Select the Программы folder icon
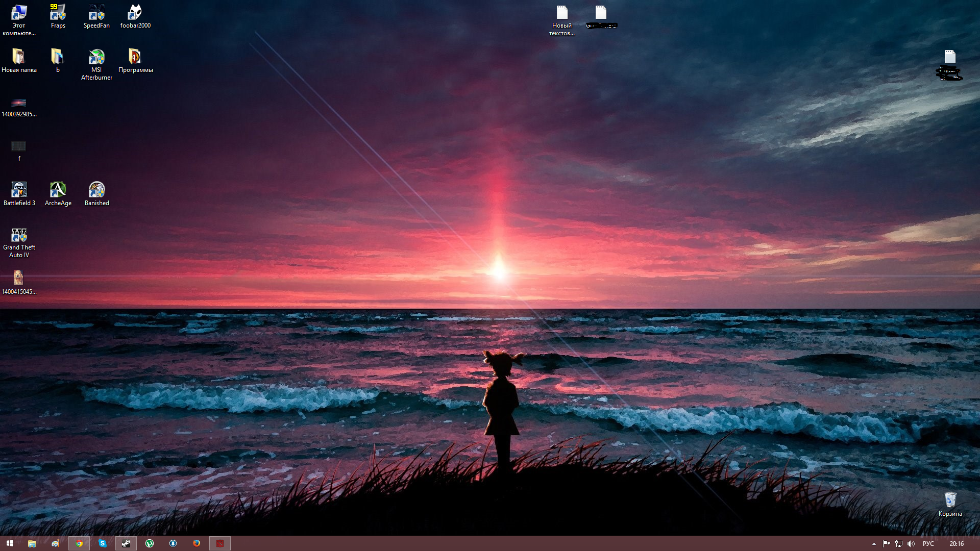 coord(135,57)
